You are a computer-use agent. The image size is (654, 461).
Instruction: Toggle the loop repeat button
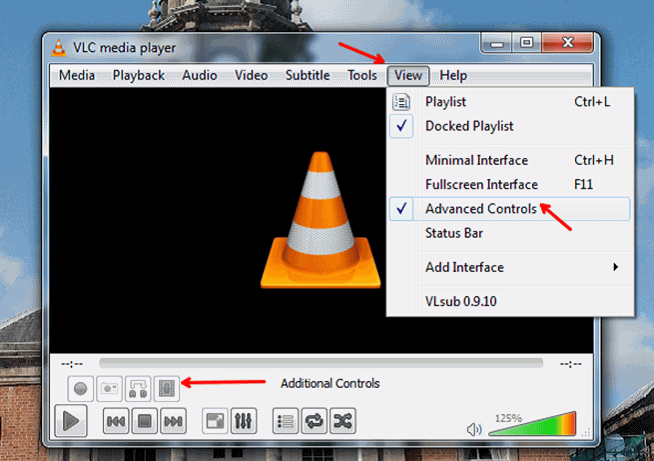coord(314,421)
